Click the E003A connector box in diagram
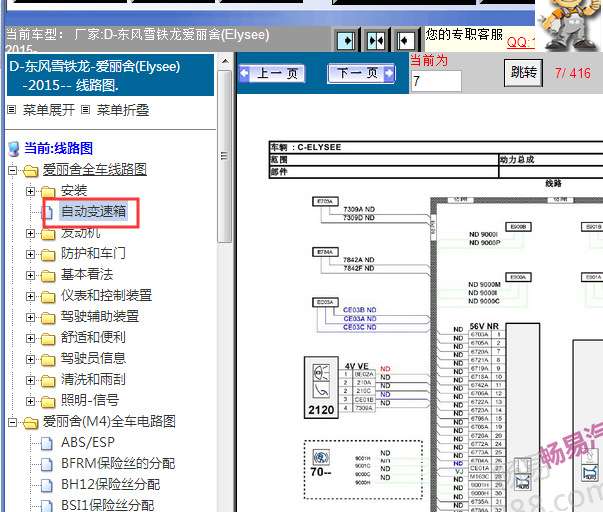The image size is (603, 512). (x=325, y=302)
